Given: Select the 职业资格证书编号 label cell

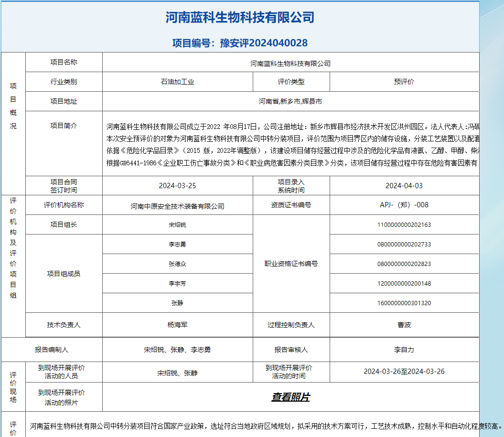Looking at the screenshot, I should (291, 264).
